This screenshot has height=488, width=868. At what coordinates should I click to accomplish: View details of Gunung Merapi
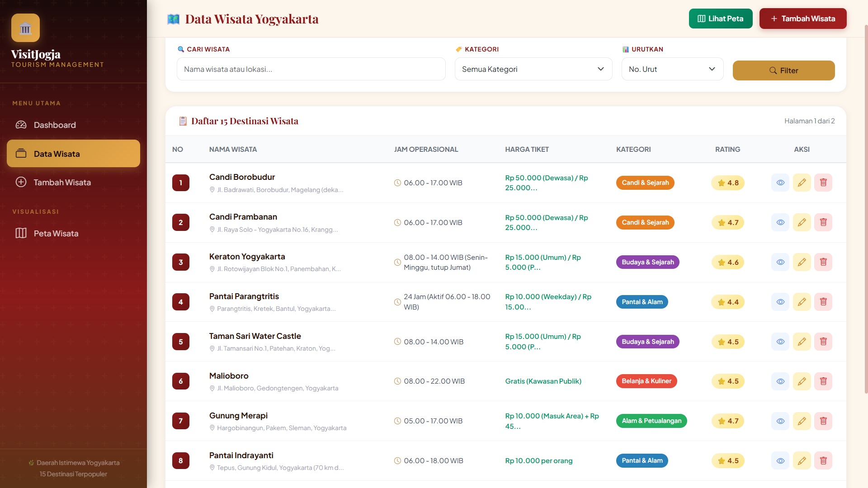(x=780, y=421)
